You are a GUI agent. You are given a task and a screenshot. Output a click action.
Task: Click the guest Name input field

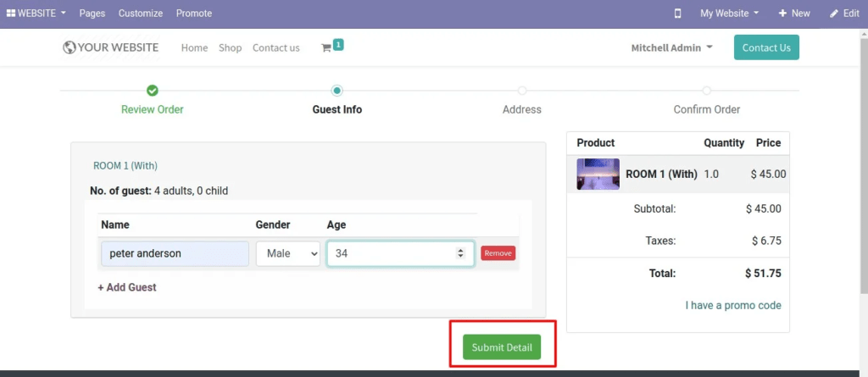coord(175,253)
